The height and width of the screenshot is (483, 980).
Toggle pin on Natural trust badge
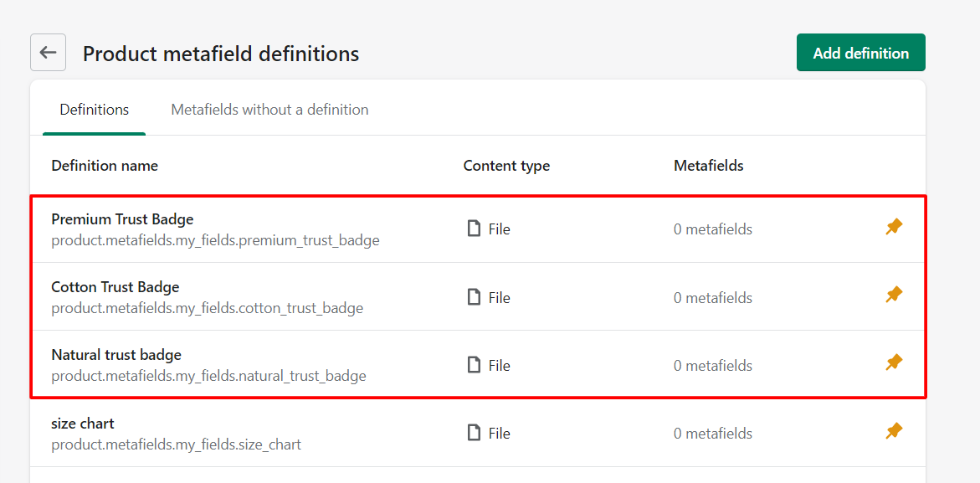[894, 362]
